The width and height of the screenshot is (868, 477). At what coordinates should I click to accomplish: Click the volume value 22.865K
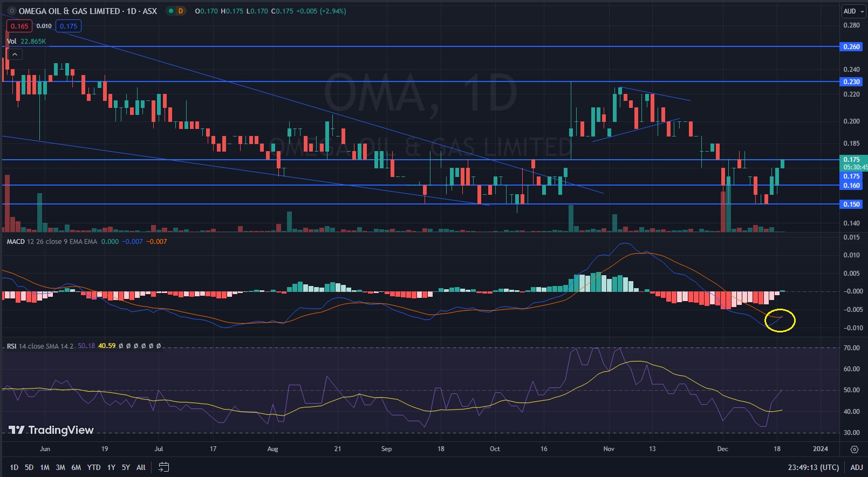coord(33,41)
